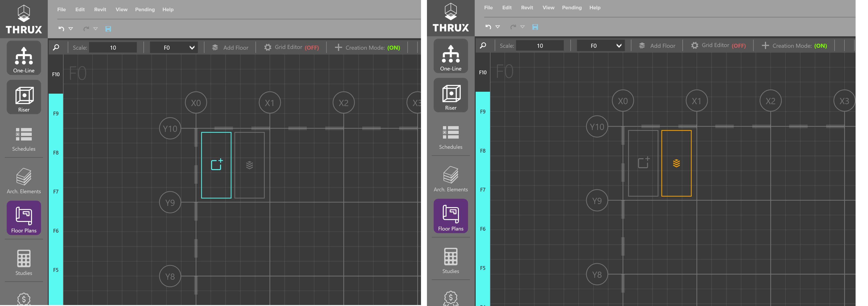868x306 pixels.
Task: Select floor F8 in left window strip
Action: tap(56, 153)
